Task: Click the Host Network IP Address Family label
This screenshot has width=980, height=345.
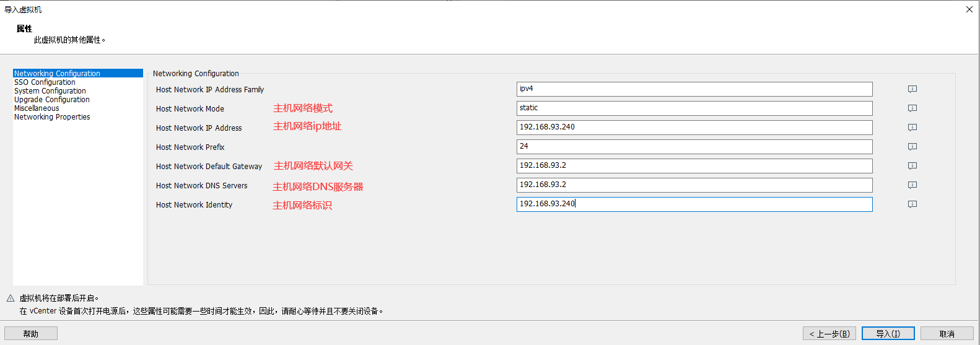Action: click(210, 89)
